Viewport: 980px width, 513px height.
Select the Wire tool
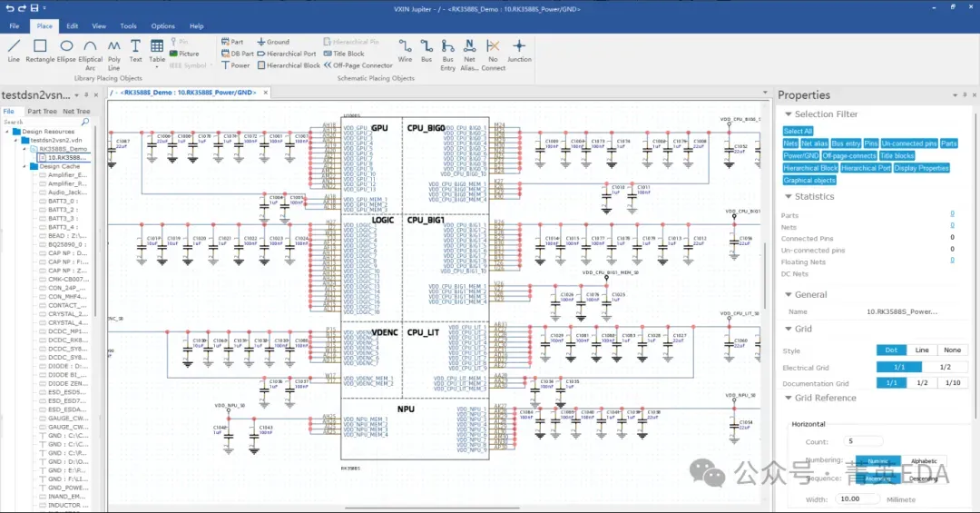405,51
